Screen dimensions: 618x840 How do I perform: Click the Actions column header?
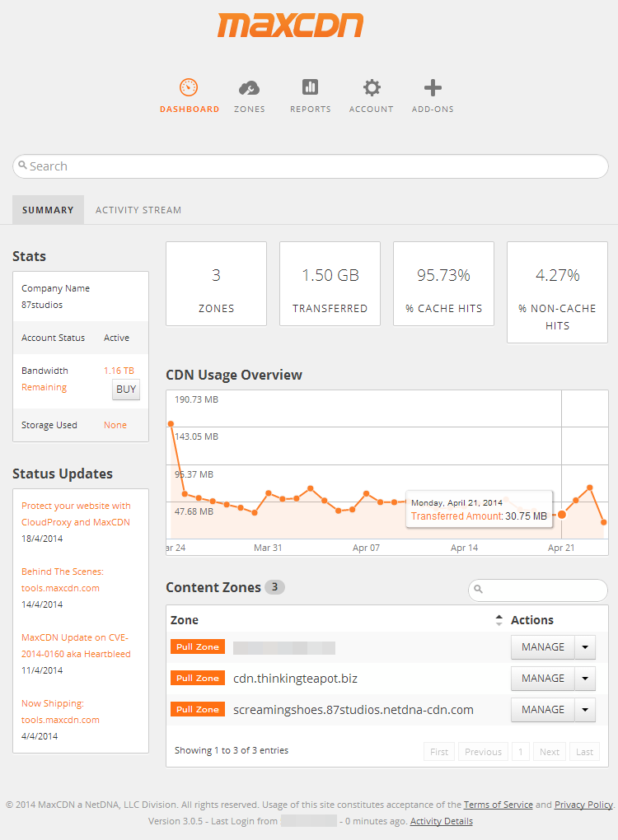[531, 620]
